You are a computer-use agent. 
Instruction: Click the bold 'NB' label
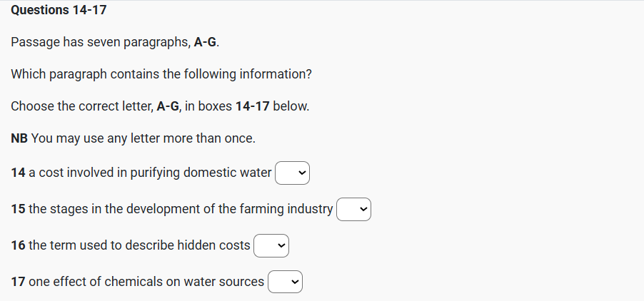click(x=19, y=138)
